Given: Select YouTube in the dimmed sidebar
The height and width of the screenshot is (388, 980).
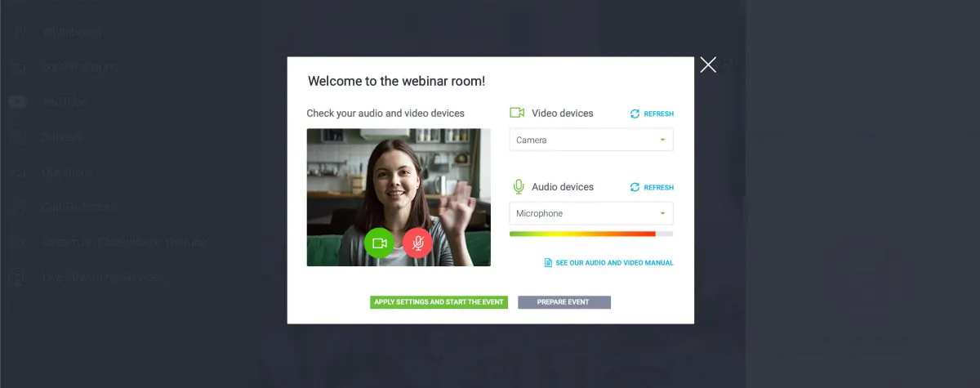Looking at the screenshot, I should click(x=65, y=102).
